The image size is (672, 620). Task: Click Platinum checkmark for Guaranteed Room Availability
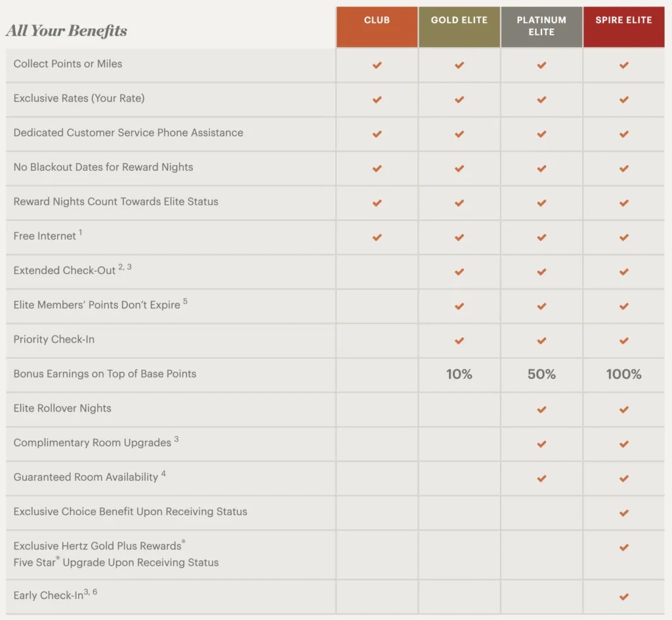coord(541,478)
